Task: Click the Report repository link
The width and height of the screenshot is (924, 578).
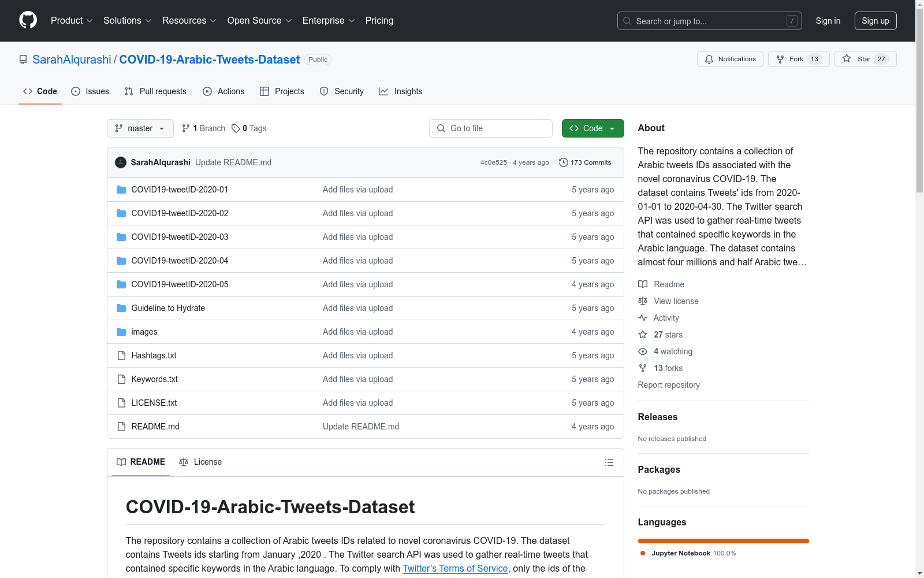Action: [669, 385]
